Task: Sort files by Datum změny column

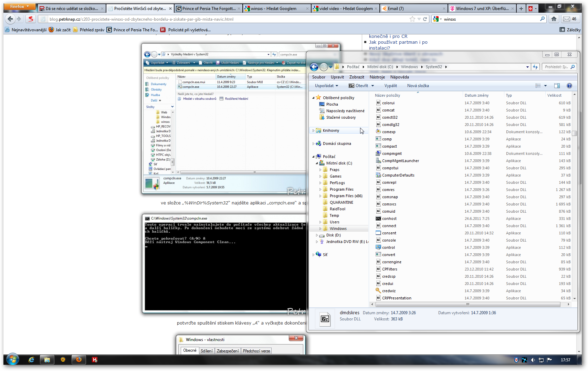Action: (476, 95)
